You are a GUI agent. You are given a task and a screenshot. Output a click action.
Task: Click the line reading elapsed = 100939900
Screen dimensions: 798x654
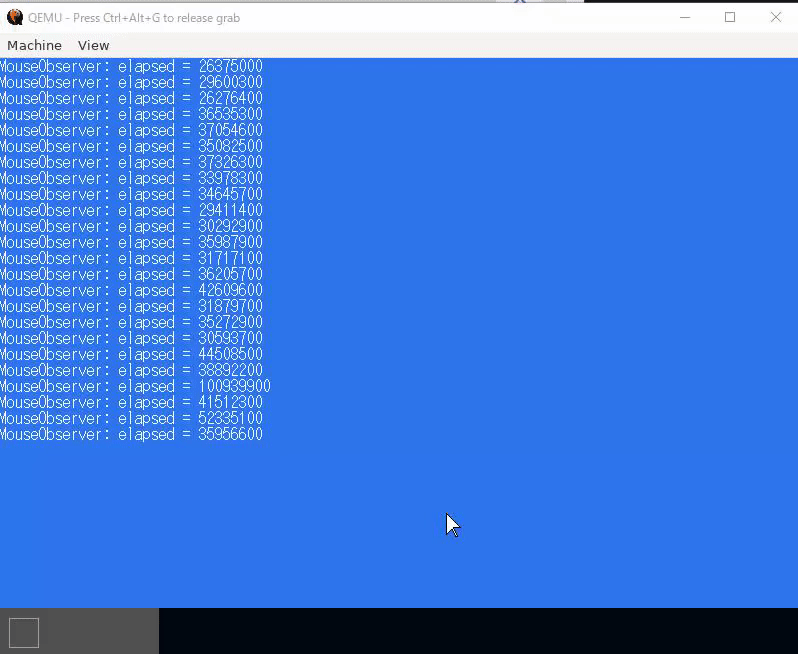[135, 387]
